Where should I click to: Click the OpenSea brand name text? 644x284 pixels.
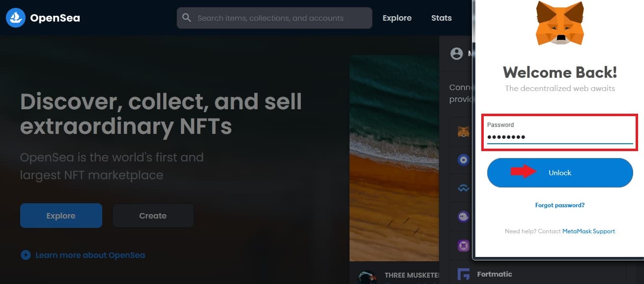(x=55, y=18)
